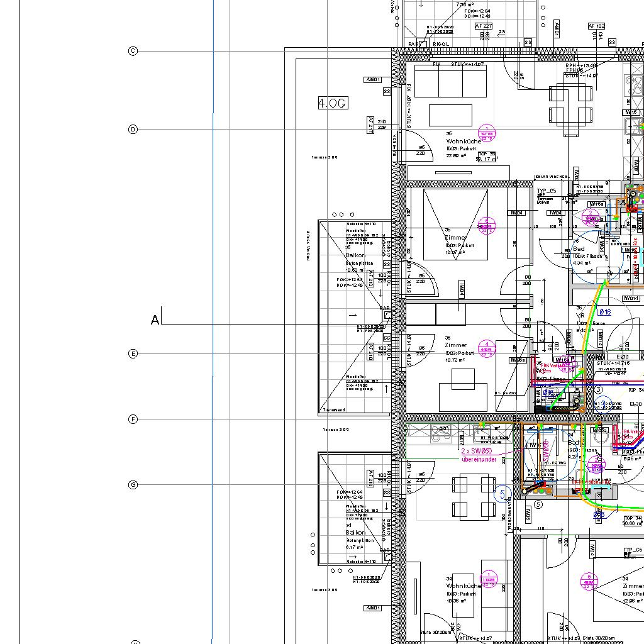
Task: Click the "TYP_C5" label
Action: coord(547,191)
